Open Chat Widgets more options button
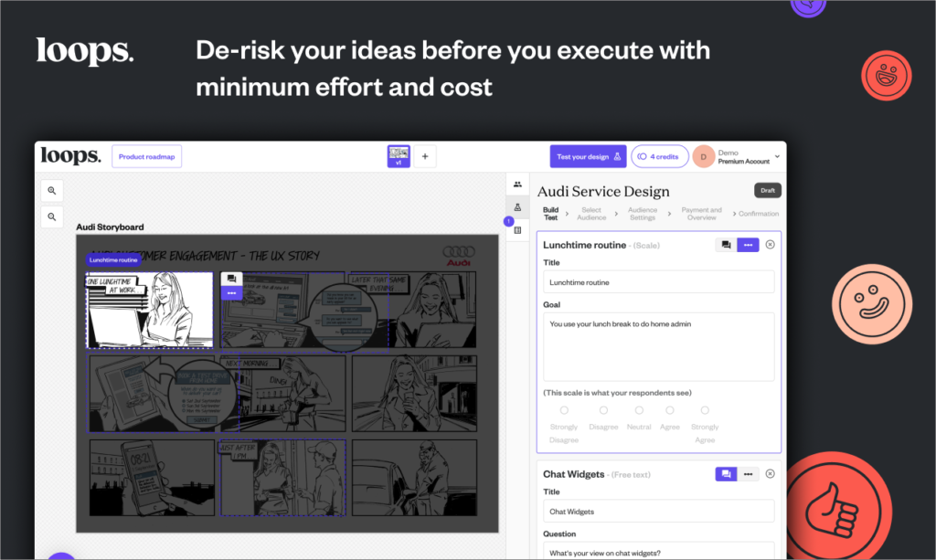Screen dimensions: 936x560 click(749, 474)
